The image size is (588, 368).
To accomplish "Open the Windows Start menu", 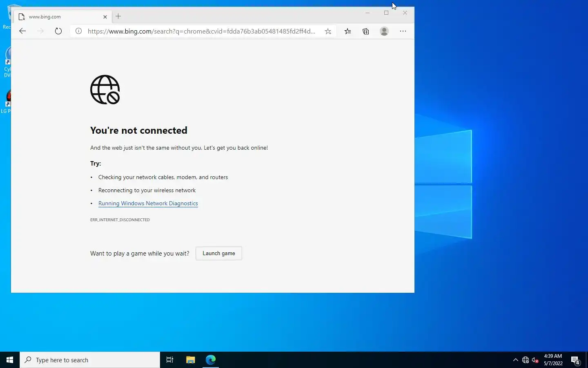I will tap(10, 360).
